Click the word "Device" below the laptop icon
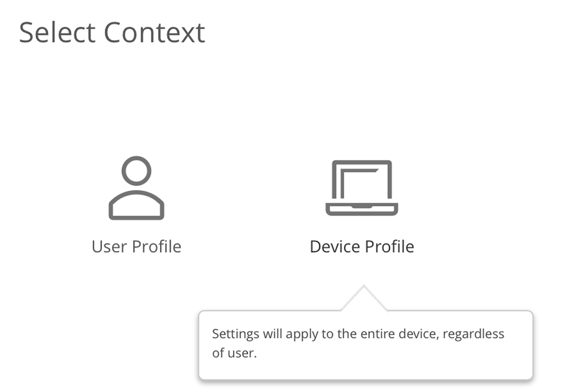The width and height of the screenshot is (583, 392). point(335,247)
